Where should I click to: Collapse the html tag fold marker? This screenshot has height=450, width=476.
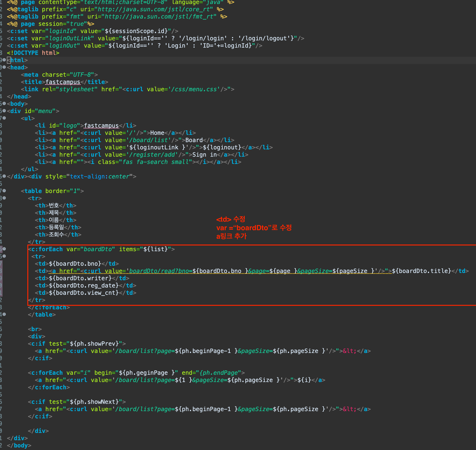tap(4, 60)
